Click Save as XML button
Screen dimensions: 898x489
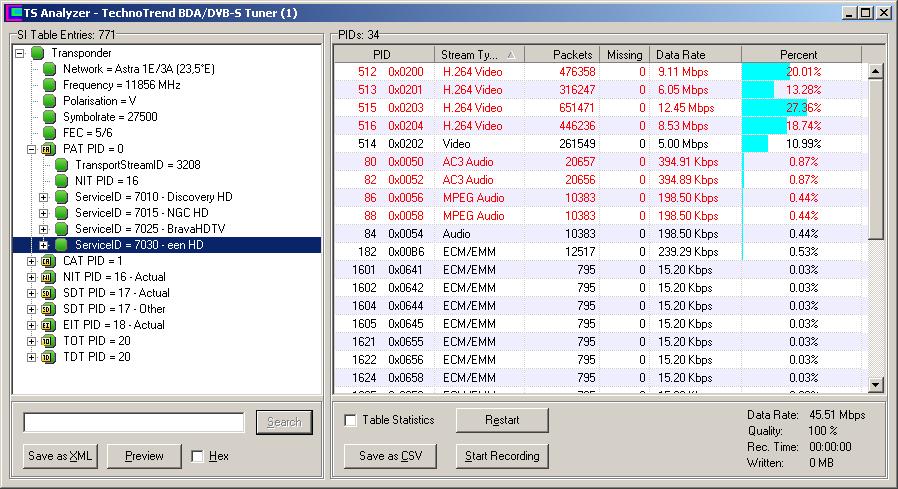pos(60,456)
